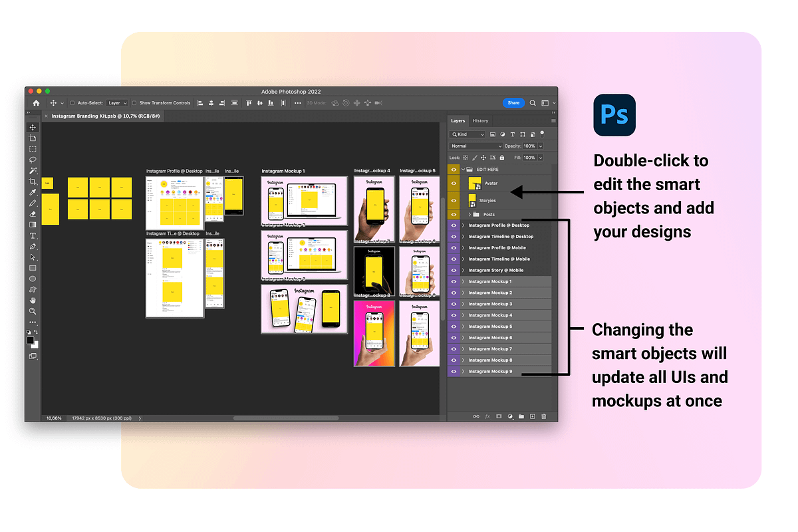Click the delete layer trash icon
The width and height of the screenshot is (798, 532).
(x=543, y=416)
